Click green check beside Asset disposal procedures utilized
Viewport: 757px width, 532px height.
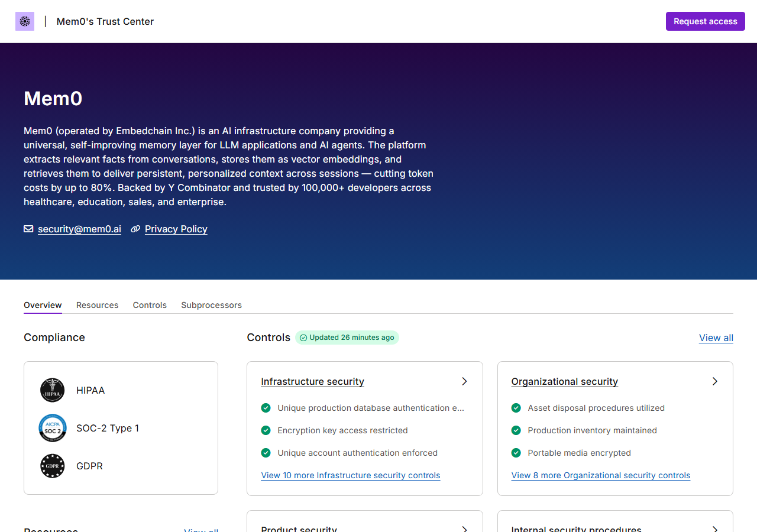(x=516, y=408)
